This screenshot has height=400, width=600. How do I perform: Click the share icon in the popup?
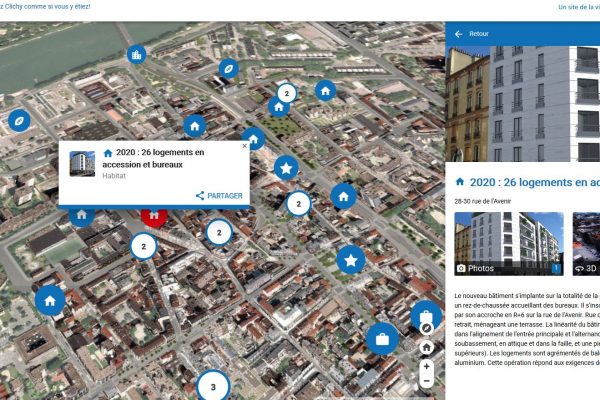coord(200,196)
